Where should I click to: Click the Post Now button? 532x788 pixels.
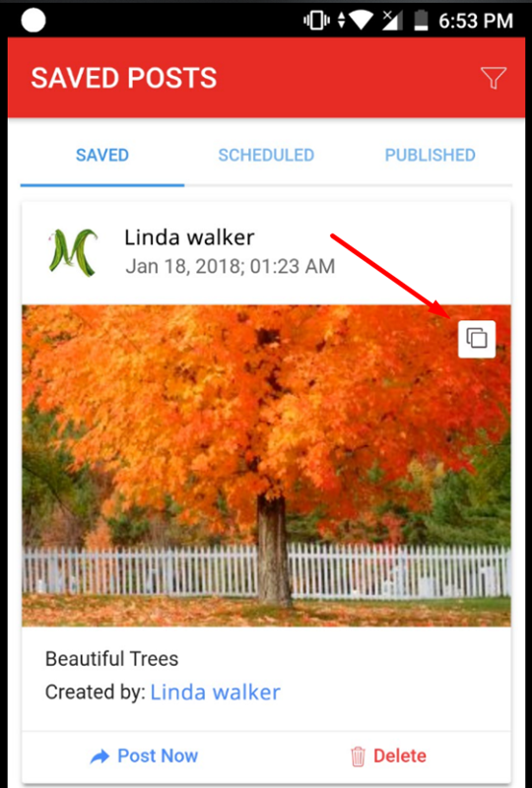(144, 755)
